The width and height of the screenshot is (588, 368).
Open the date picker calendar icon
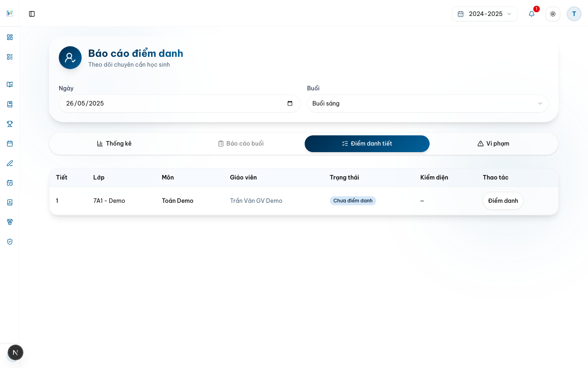290,103
